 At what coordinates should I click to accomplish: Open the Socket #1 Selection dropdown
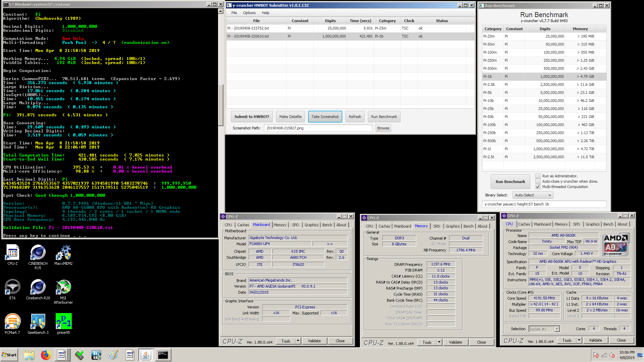tap(544, 329)
